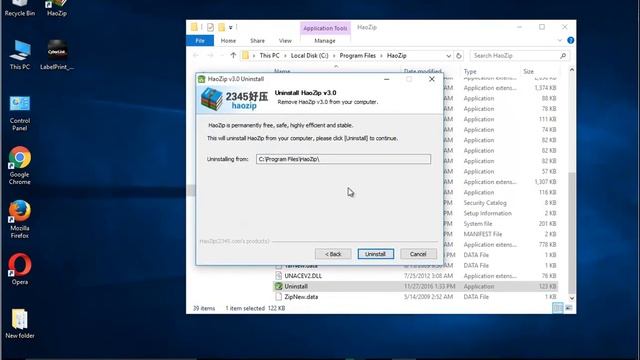Go up one folder level in Explorer
This screenshot has width=640, height=360.
233,55
